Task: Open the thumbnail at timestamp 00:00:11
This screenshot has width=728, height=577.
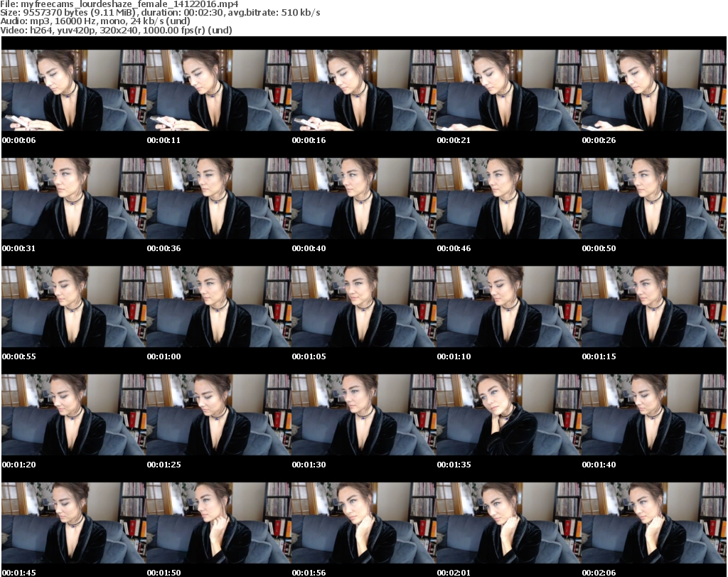Action: pos(219,90)
